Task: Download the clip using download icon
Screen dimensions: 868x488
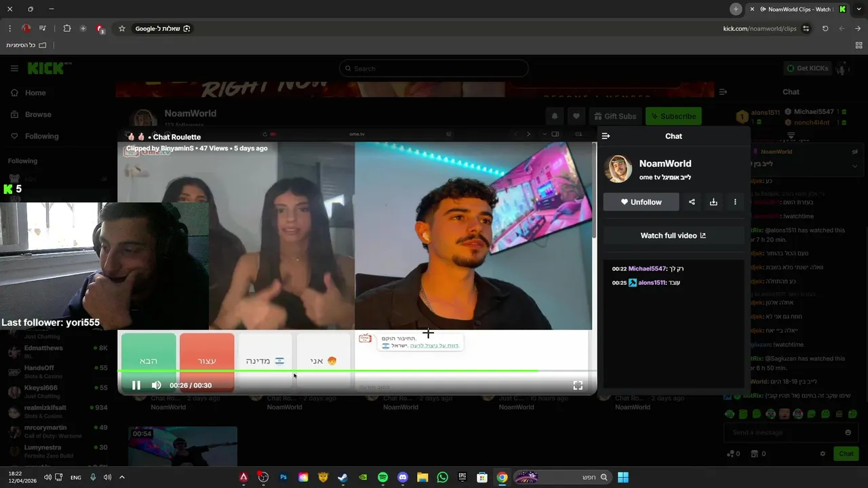Action: 713,202
